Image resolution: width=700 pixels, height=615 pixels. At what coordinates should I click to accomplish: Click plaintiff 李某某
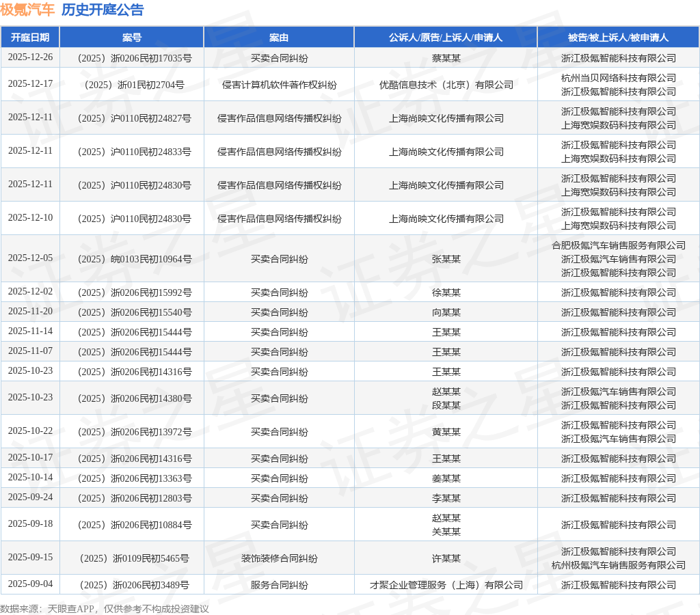(x=446, y=498)
